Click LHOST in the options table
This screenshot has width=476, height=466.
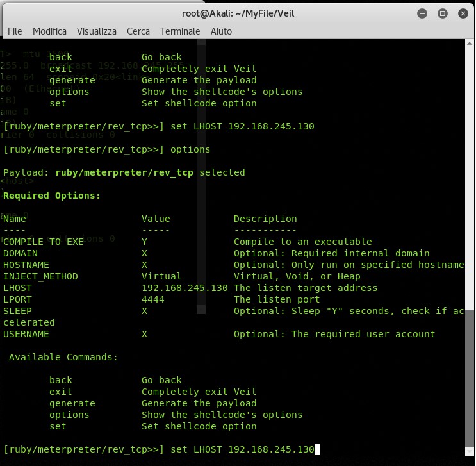click(17, 288)
